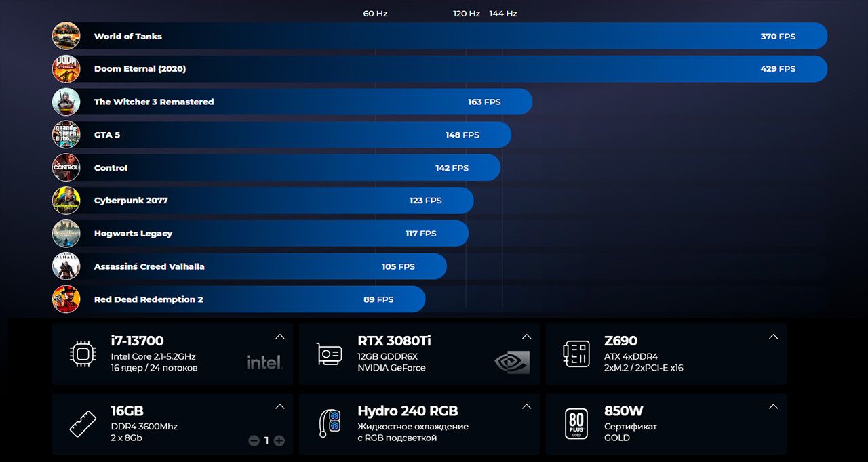Increase RAM quantity with plus button
Image resolution: width=868 pixels, height=462 pixels.
(279, 440)
